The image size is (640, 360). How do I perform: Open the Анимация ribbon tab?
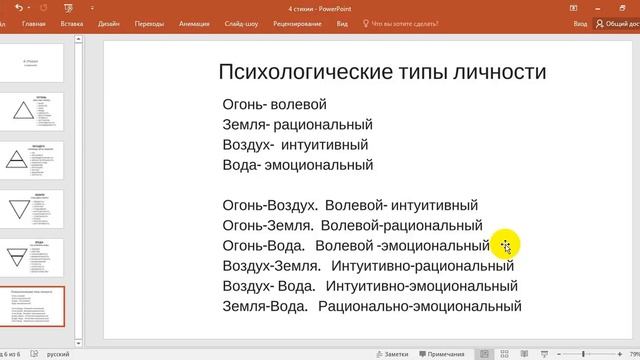click(x=194, y=24)
